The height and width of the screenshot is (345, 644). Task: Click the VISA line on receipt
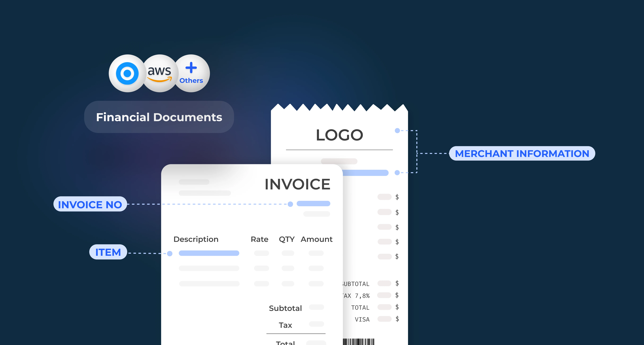[x=362, y=319]
